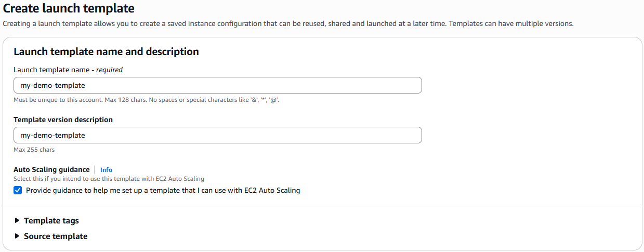Click the 'Create launch template' page heading
This screenshot has width=644, height=252.
(x=69, y=9)
